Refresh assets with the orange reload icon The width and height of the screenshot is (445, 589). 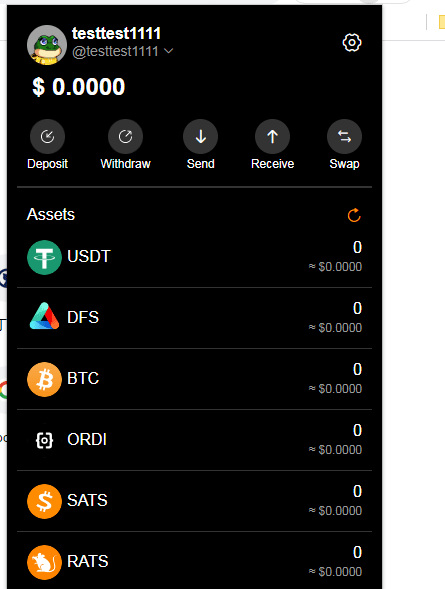point(354,215)
